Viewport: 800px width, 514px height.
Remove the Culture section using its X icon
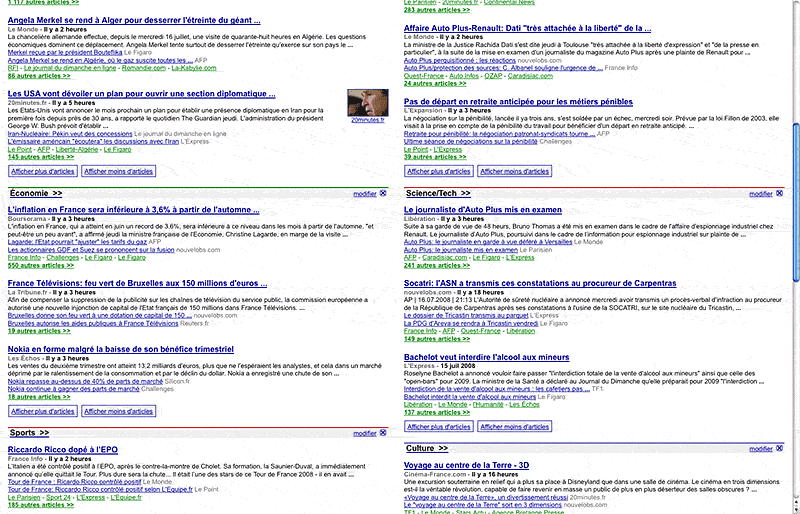click(782, 449)
